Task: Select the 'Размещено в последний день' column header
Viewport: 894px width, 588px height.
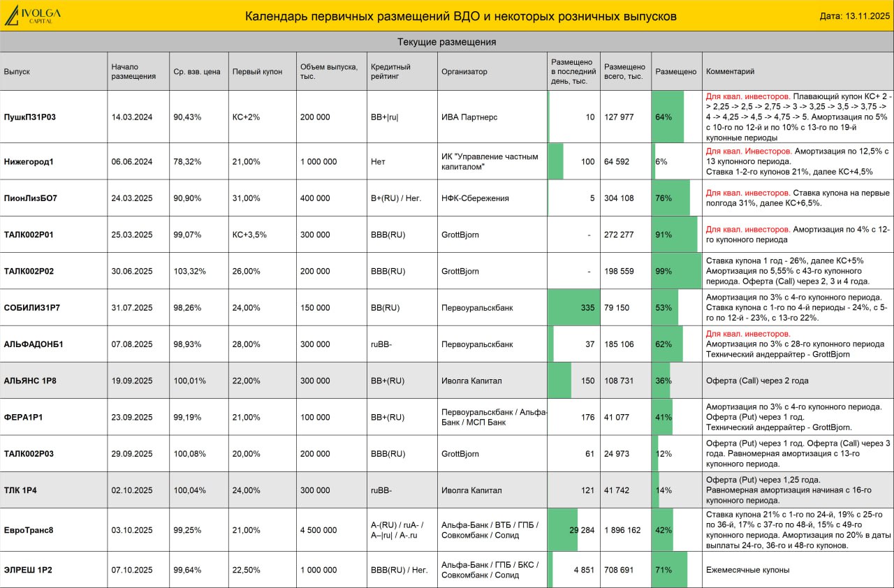Action: point(573,71)
